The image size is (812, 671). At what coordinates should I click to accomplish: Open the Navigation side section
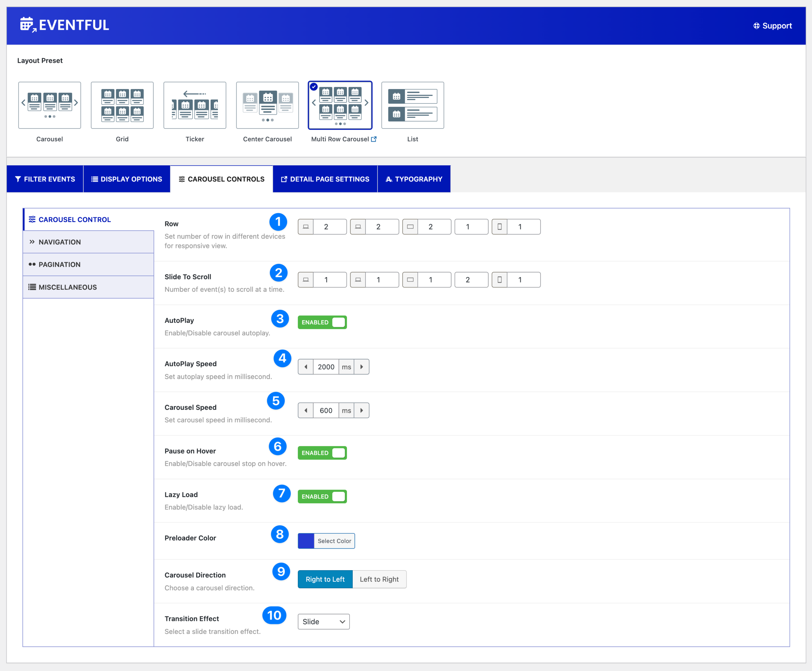pyautogui.click(x=88, y=242)
